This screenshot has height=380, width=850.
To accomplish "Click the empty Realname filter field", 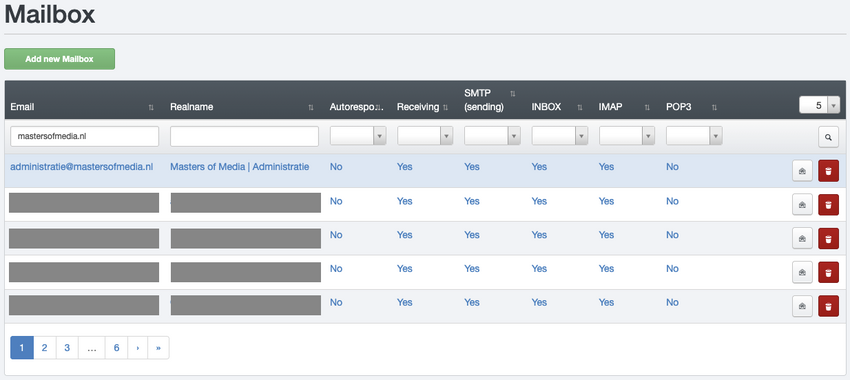I will 244,137.
